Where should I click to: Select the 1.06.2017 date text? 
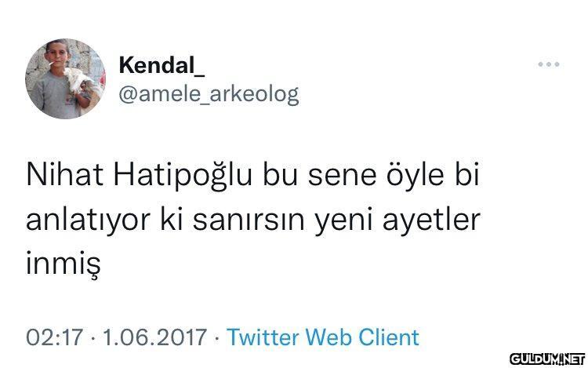[154, 337]
